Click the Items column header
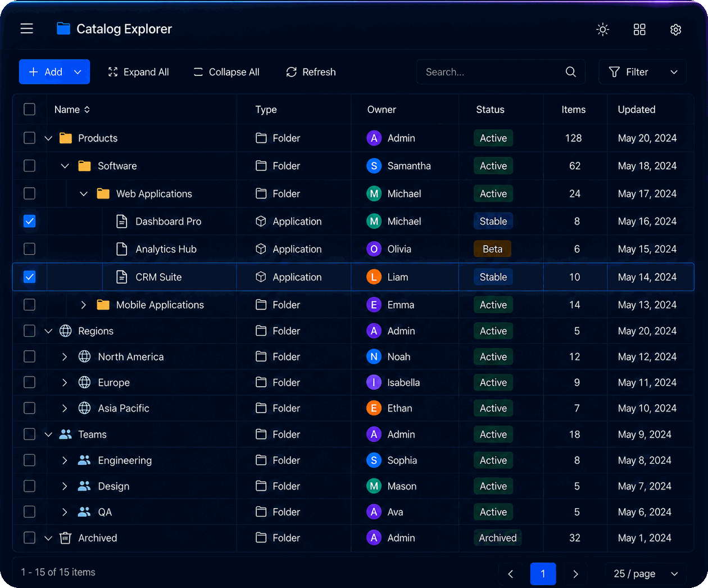The height and width of the screenshot is (588, 708). pyautogui.click(x=574, y=110)
